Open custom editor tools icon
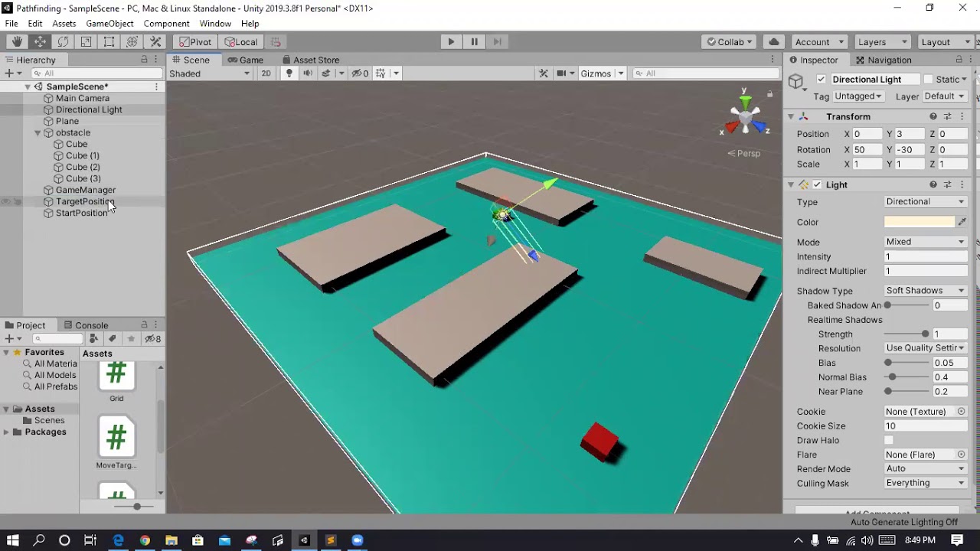The height and width of the screenshot is (551, 980). pyautogui.click(x=155, y=42)
